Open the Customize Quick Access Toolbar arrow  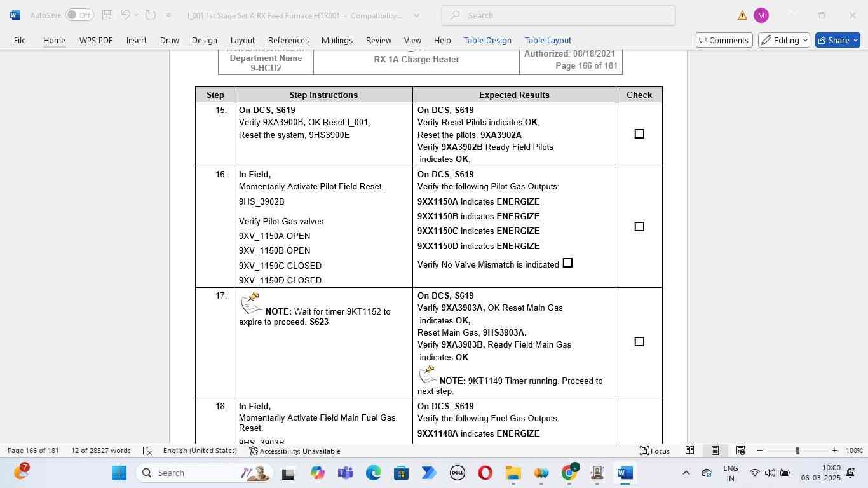coord(168,15)
